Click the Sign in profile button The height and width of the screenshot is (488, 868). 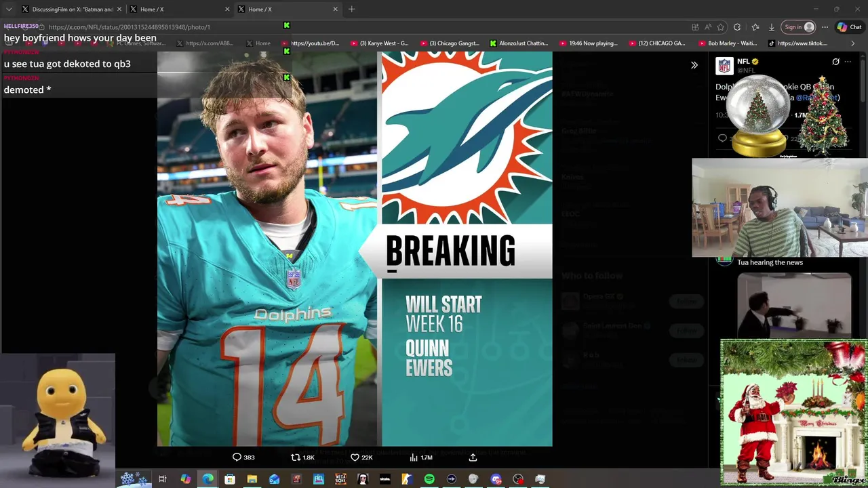[x=799, y=27]
